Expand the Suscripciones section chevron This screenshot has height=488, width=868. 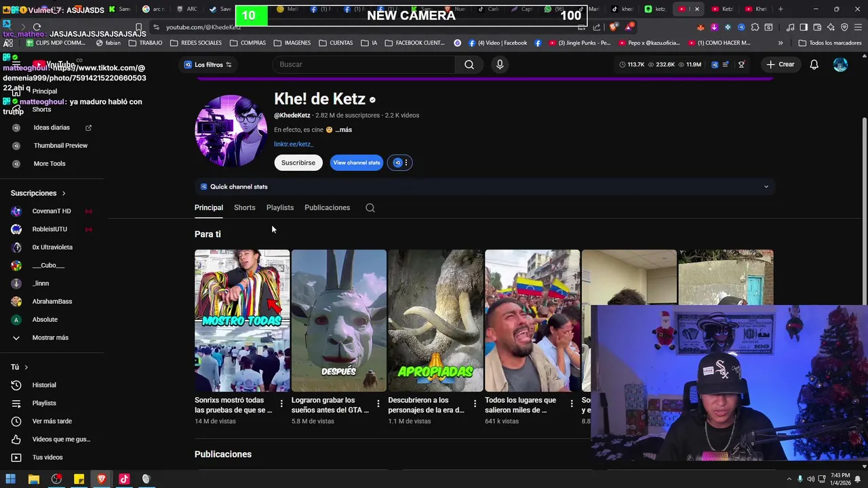pyautogui.click(x=64, y=193)
